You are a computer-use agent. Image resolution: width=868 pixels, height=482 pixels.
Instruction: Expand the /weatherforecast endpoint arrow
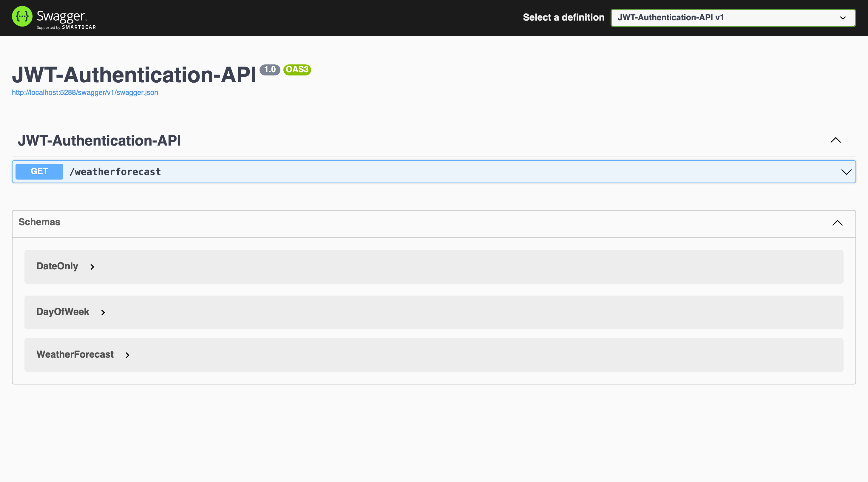[x=846, y=172]
